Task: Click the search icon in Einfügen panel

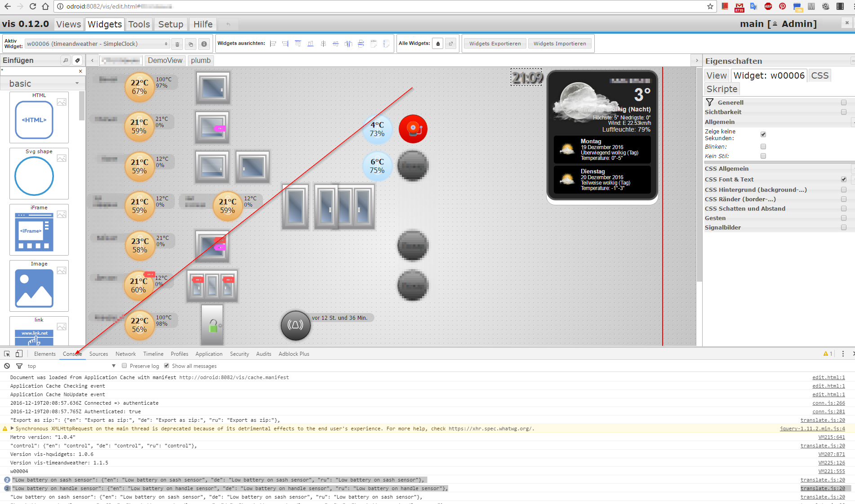Action: tap(66, 60)
